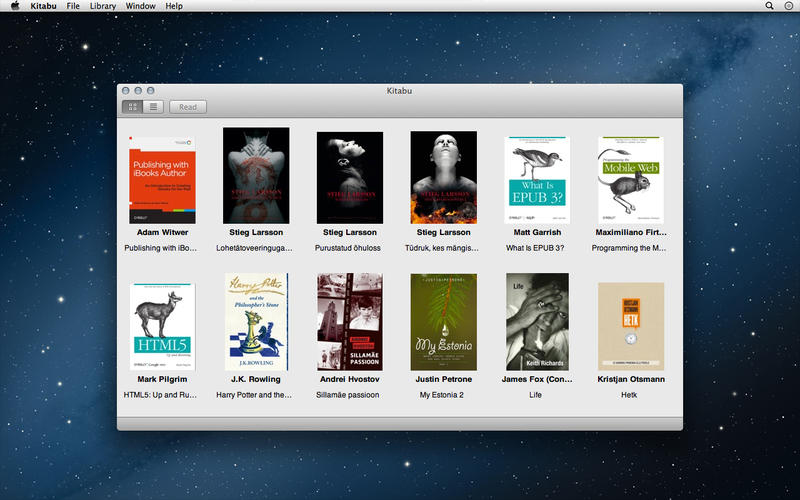Select the Harry Potter book cover
The width and height of the screenshot is (800, 500).
(257, 322)
